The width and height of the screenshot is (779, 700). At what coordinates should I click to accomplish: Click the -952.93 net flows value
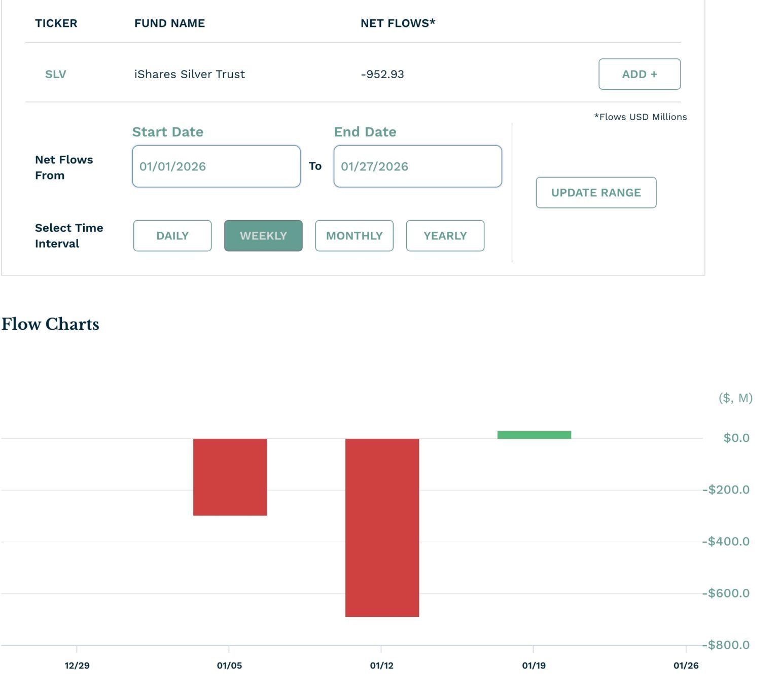(382, 74)
